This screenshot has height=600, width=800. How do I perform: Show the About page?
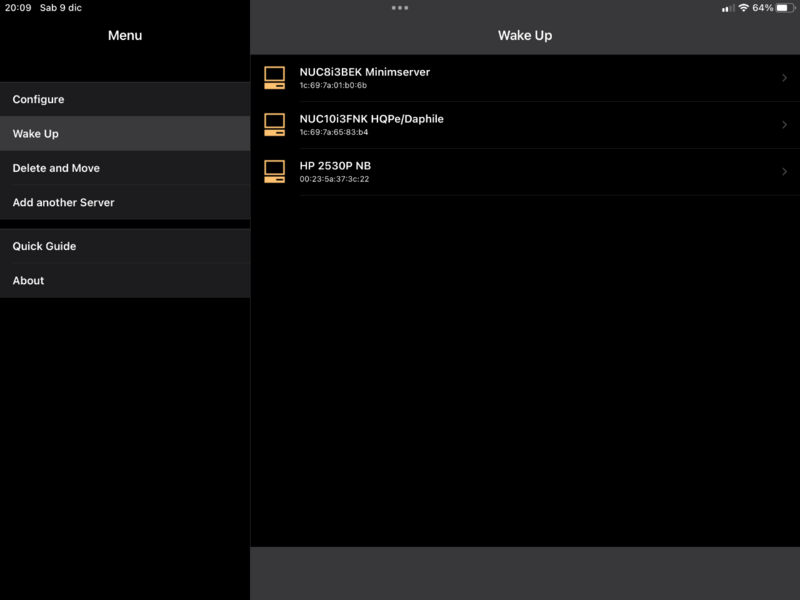pyautogui.click(x=28, y=281)
